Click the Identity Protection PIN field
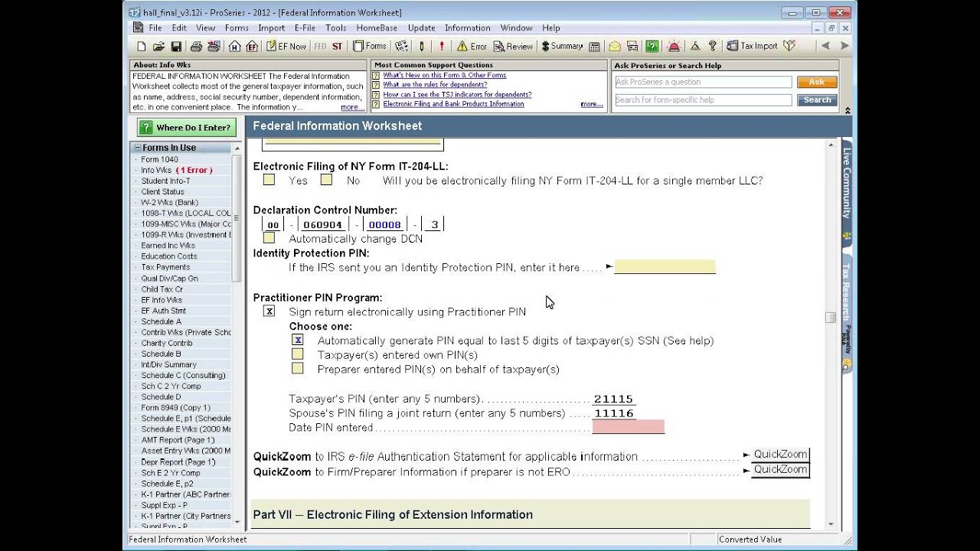This screenshot has width=980, height=551. click(x=665, y=267)
